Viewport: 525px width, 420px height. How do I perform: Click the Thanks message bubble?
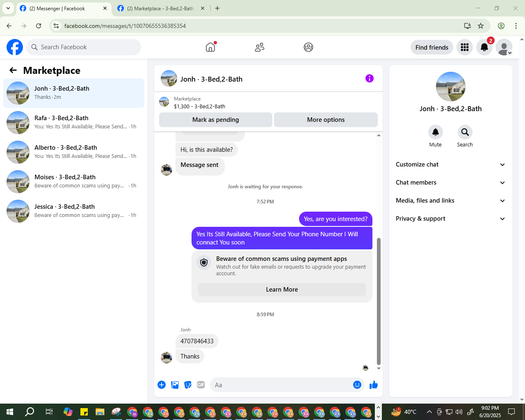[190, 356]
